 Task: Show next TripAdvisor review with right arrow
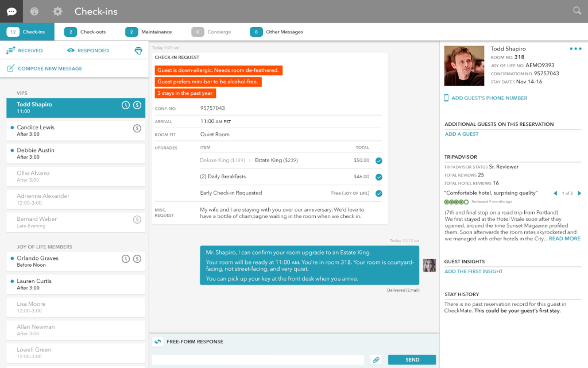(x=579, y=193)
